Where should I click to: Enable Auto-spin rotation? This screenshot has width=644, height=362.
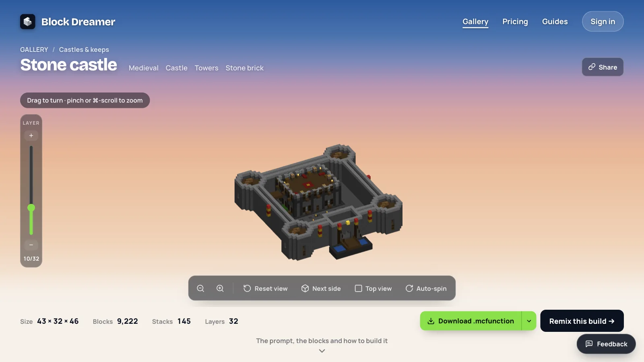426,288
